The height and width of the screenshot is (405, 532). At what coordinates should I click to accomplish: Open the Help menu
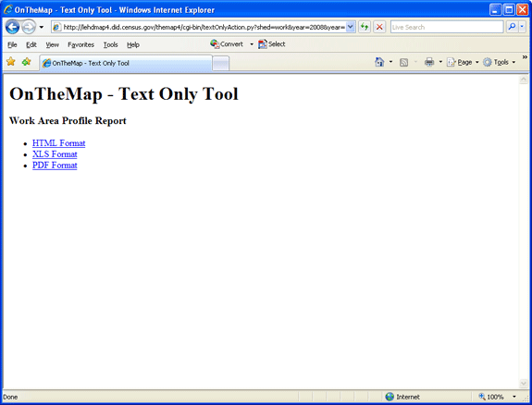(x=133, y=44)
